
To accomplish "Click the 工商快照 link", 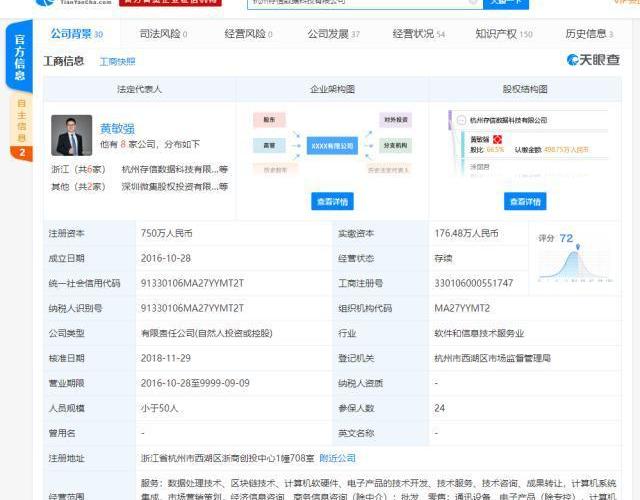I will (118, 62).
